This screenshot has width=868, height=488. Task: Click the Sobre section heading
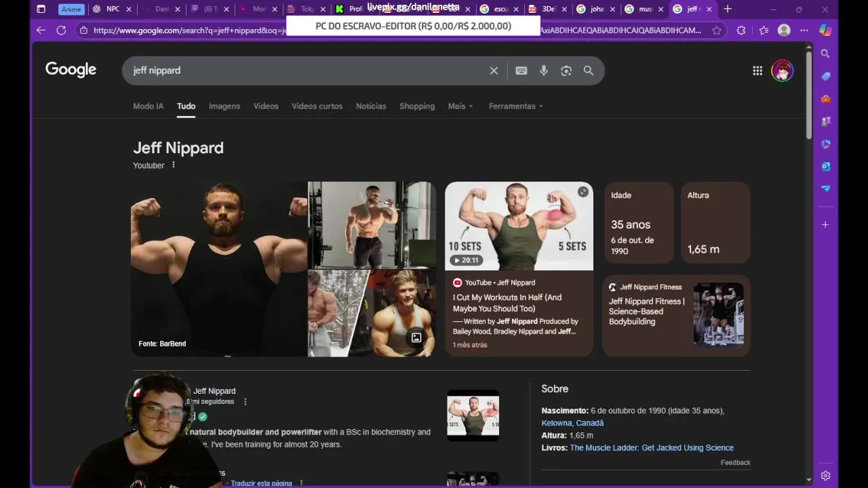555,389
